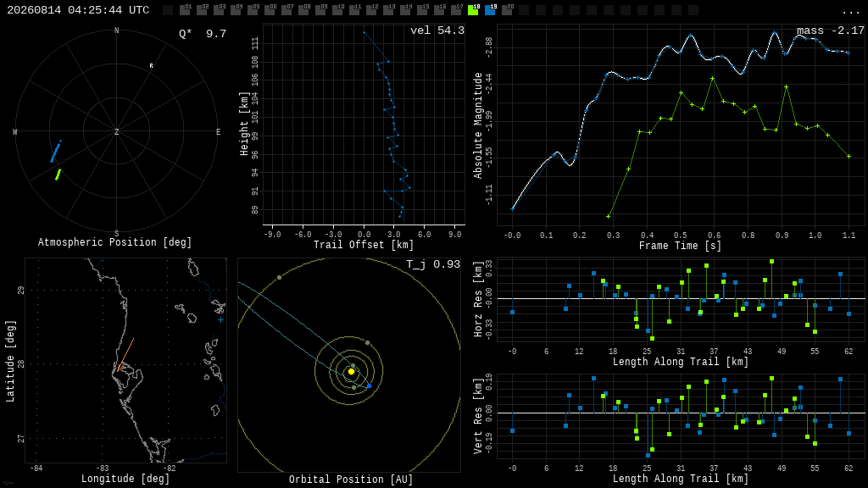Click the yellow Sun marker in orbital plot

click(351, 371)
